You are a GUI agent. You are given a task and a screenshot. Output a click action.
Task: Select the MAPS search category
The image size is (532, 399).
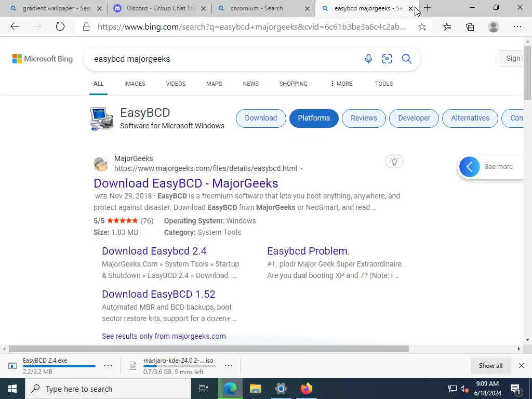click(214, 84)
